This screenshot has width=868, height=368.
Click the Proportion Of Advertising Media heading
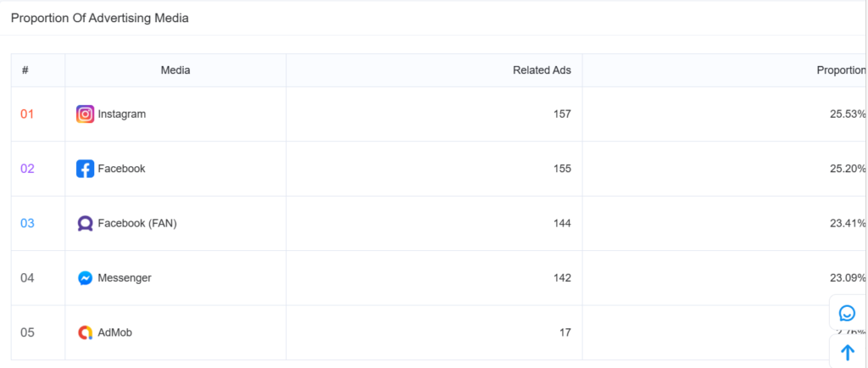click(100, 18)
